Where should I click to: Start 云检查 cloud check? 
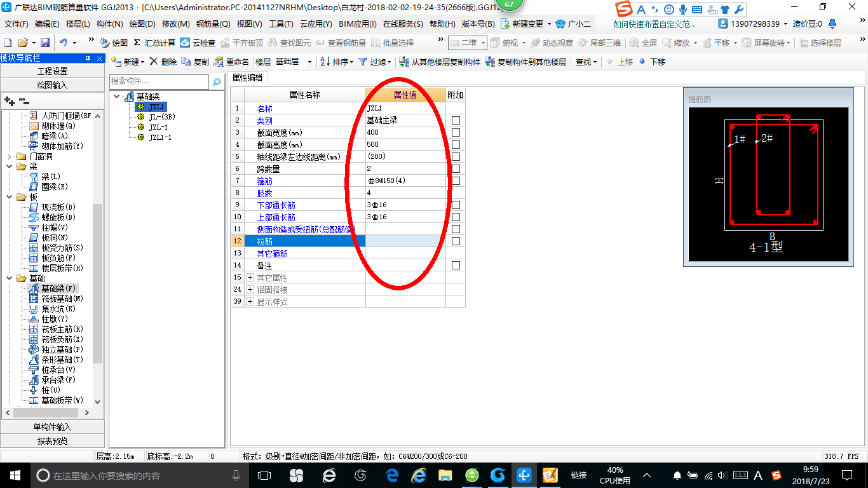click(198, 43)
